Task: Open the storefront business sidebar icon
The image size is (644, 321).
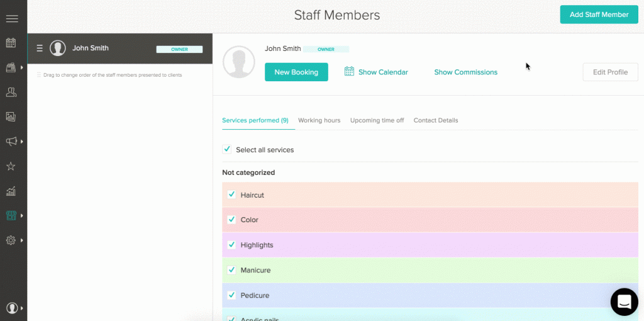Action: point(11,216)
